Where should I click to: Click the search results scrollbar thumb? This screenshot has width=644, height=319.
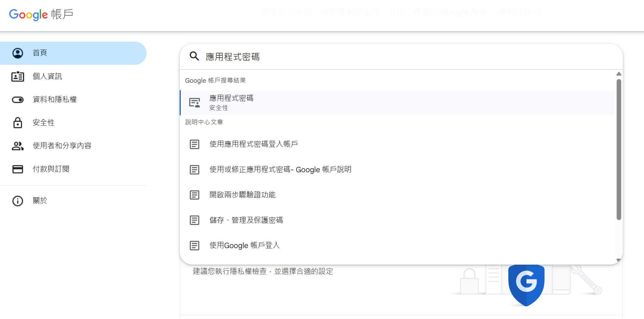[x=619, y=150]
